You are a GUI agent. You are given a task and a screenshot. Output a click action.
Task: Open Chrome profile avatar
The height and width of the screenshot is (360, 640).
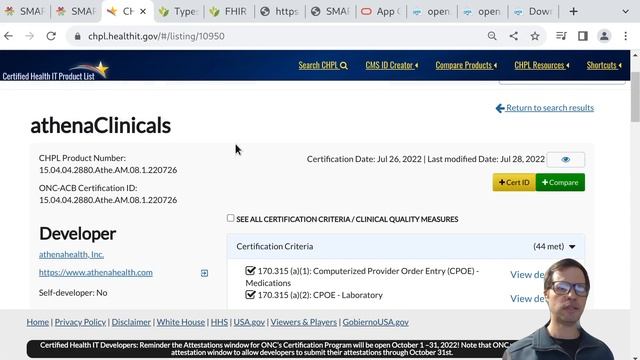point(604,36)
